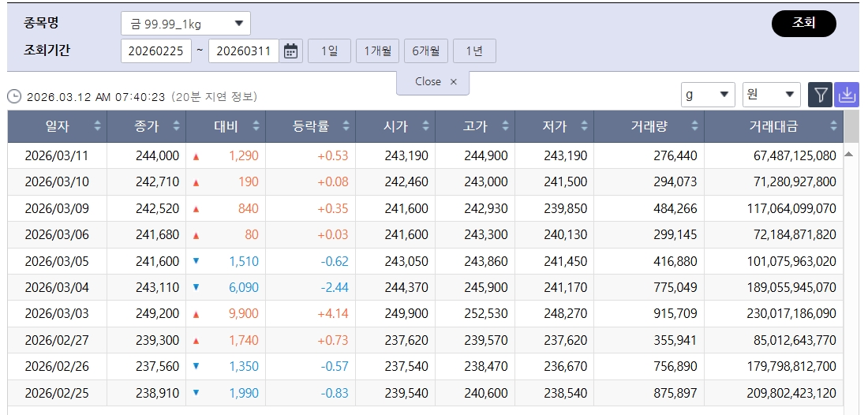This screenshot has width=868, height=415.
Task: Click the rate value +4.14
Action: [333, 314]
